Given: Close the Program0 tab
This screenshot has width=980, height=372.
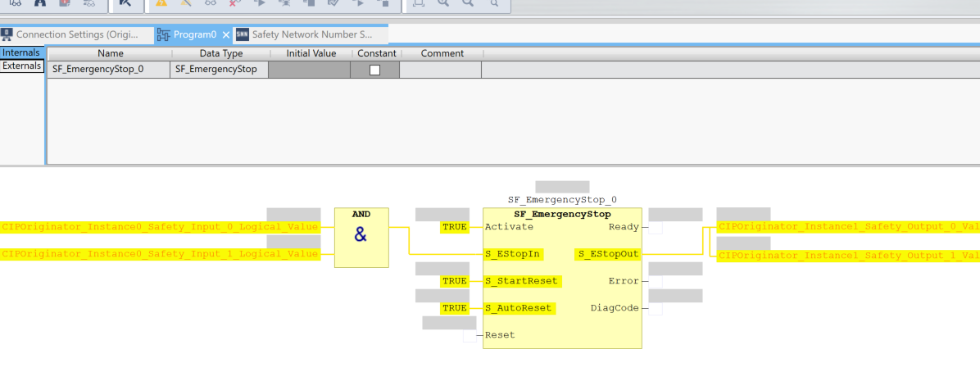Looking at the screenshot, I should click(x=226, y=35).
